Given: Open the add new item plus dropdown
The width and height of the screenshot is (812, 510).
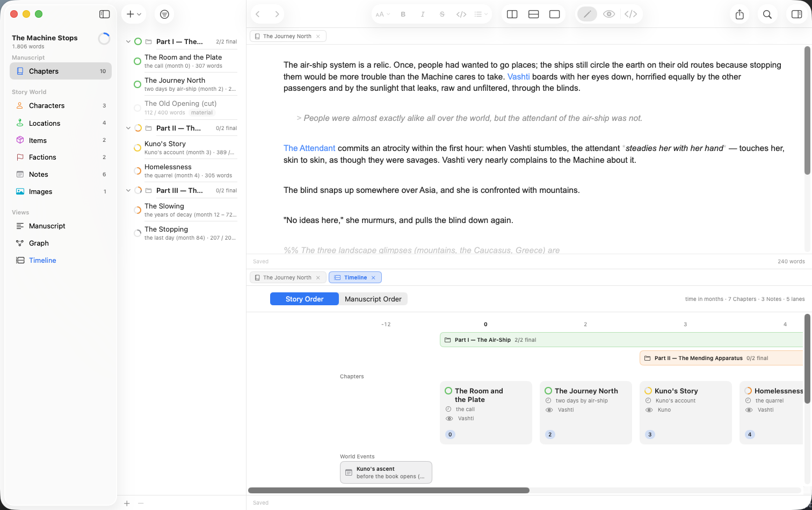Looking at the screenshot, I should [134, 15].
